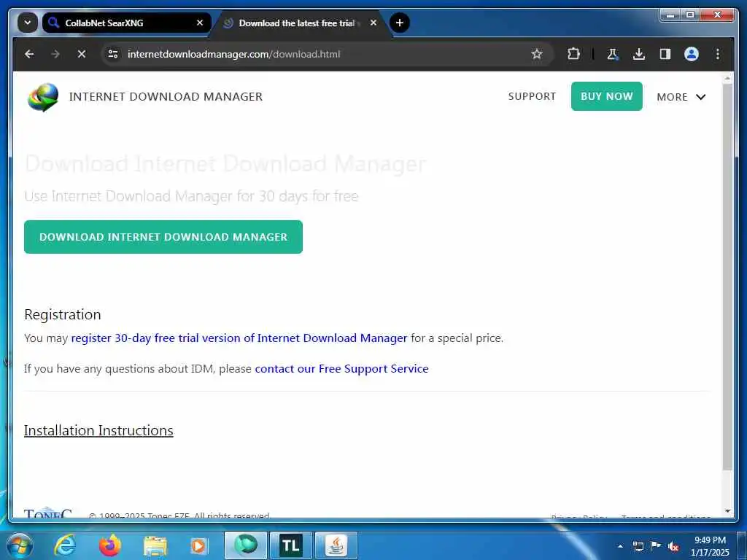Expand the MORE dropdown menu
This screenshot has height=560, width=747.
[x=681, y=97]
